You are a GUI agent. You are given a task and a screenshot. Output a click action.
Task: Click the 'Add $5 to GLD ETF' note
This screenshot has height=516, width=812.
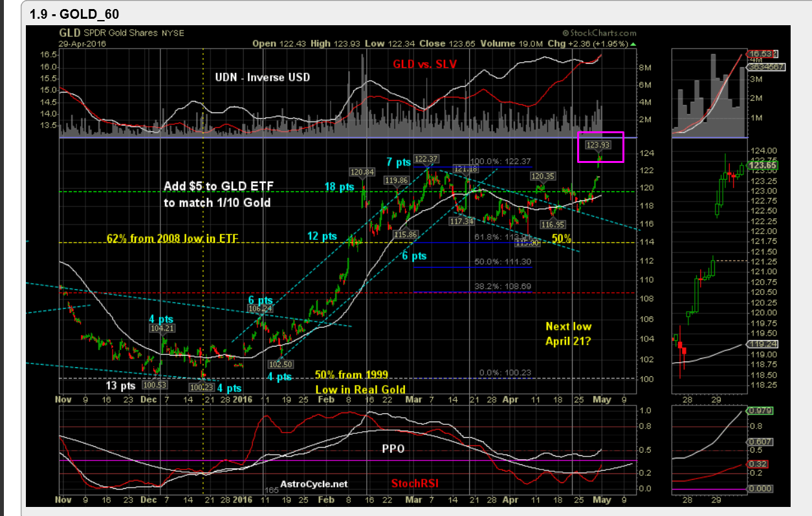(219, 186)
